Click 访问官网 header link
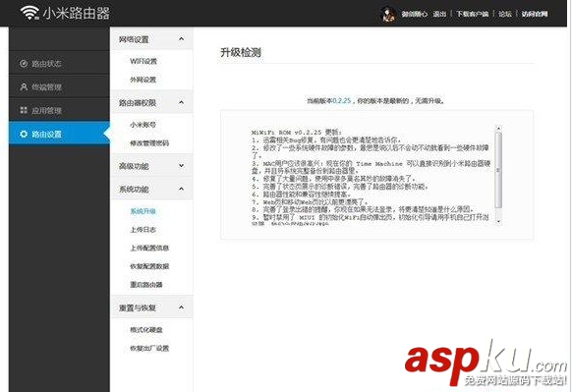The height and width of the screenshot is (392, 572). click(535, 14)
